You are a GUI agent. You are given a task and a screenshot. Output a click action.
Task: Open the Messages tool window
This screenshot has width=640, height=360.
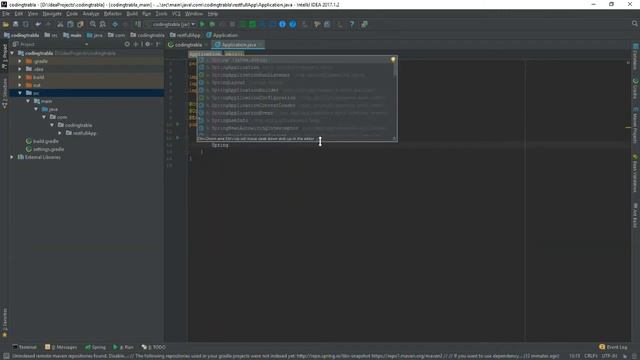coord(61,347)
